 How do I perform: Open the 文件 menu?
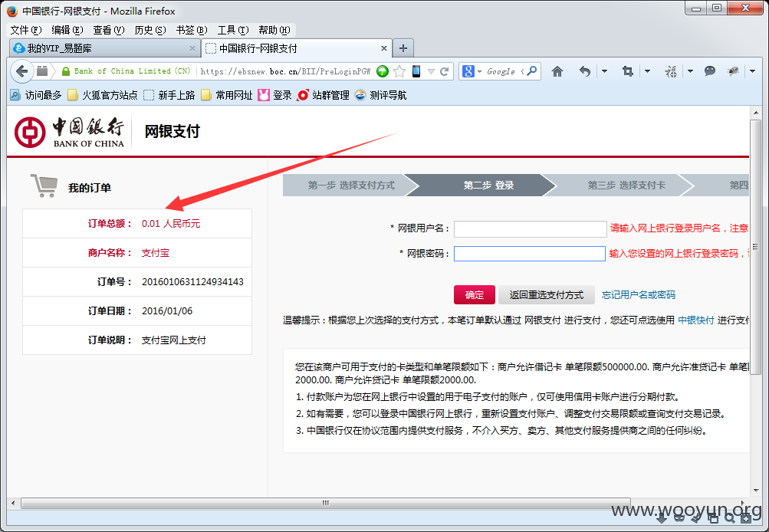(x=26, y=30)
